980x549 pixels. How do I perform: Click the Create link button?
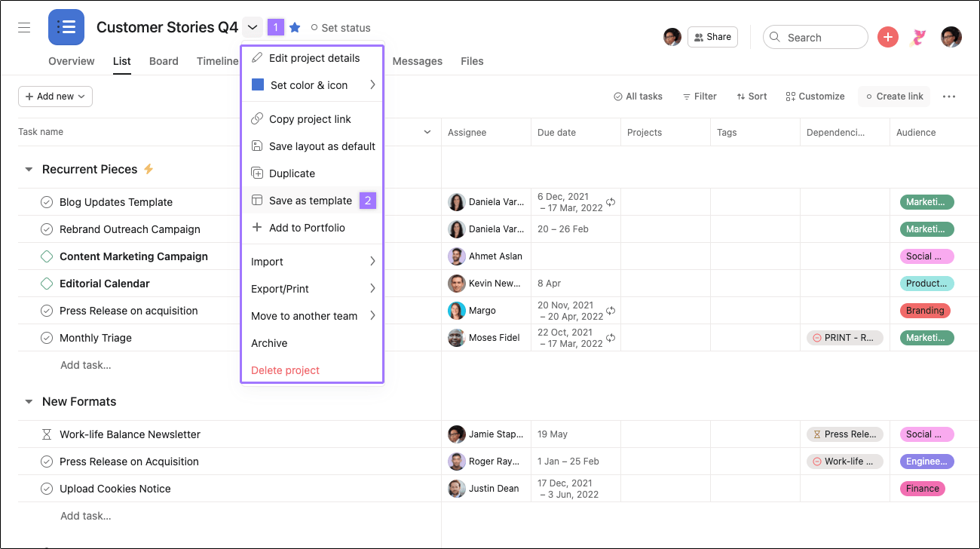[x=894, y=96]
